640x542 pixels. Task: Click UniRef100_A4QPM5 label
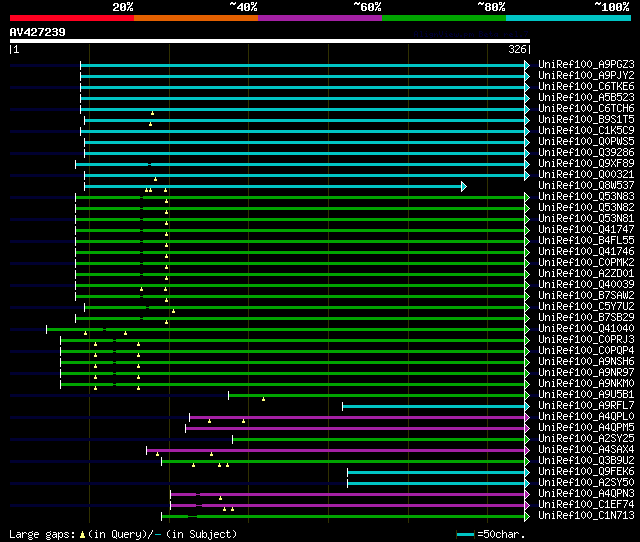pos(586,428)
